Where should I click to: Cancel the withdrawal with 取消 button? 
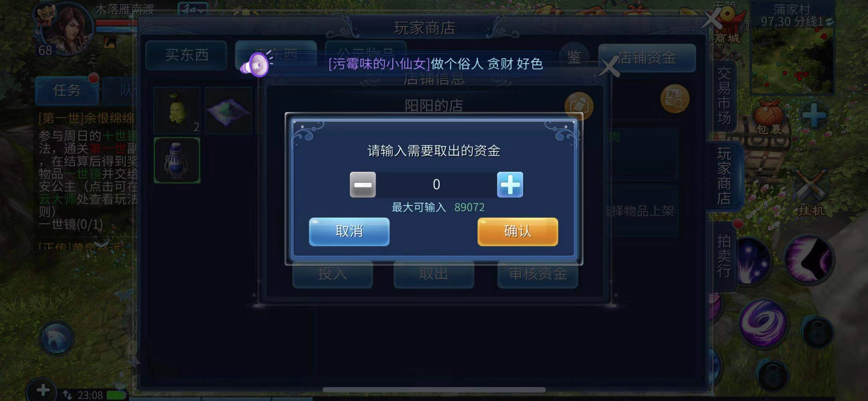349,232
